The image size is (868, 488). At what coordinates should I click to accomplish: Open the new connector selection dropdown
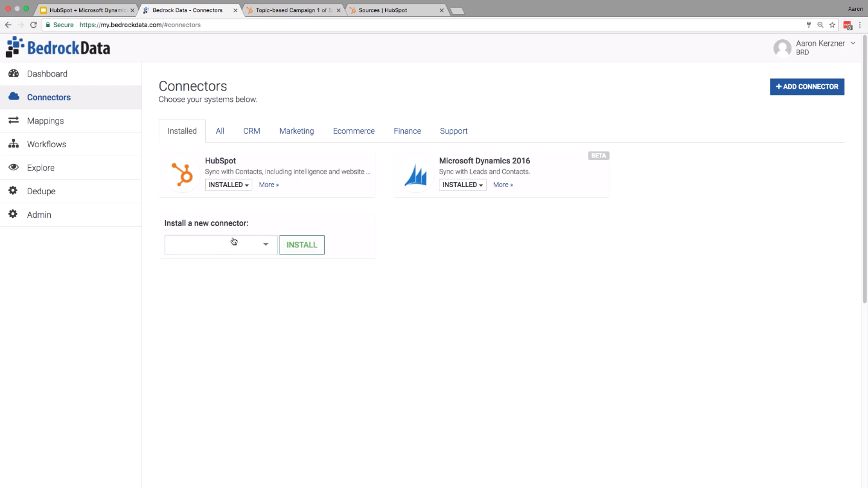pos(221,245)
